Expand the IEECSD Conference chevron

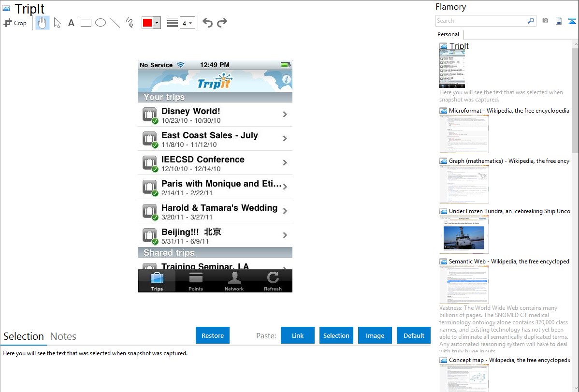pos(285,162)
